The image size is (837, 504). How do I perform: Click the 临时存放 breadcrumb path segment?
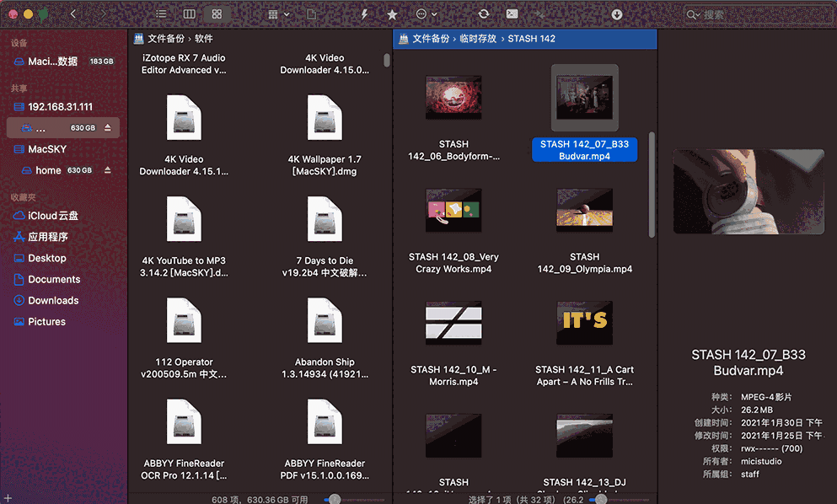point(478,39)
